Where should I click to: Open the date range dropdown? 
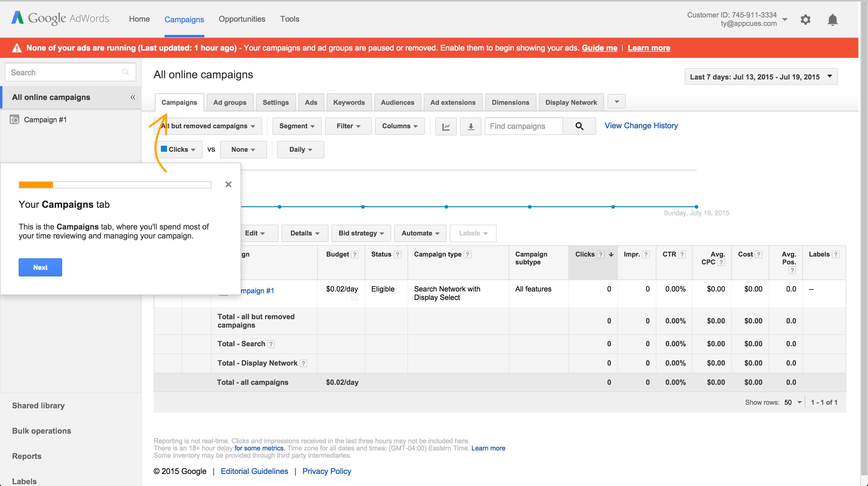(761, 77)
